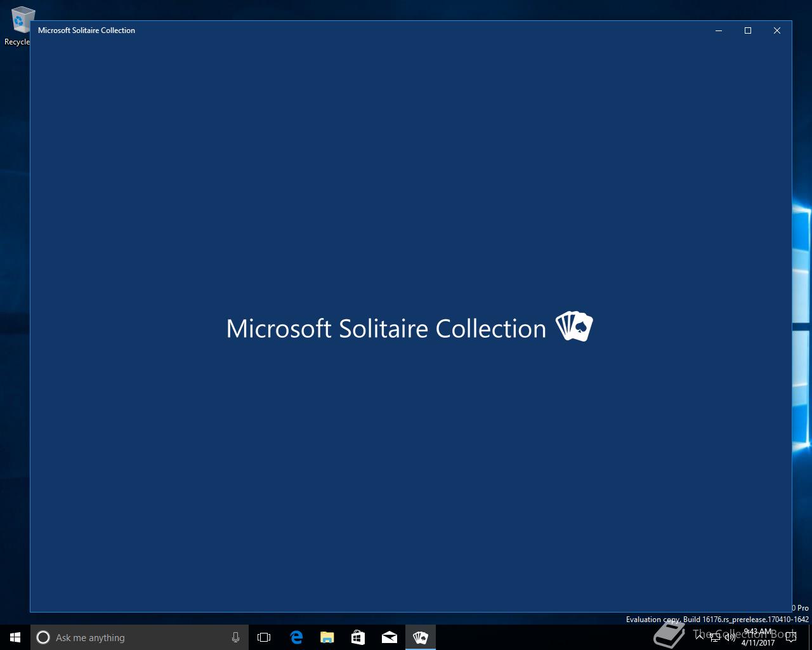Activate the Cortana microphone icon
Screen dimensions: 812x650
pos(235,637)
